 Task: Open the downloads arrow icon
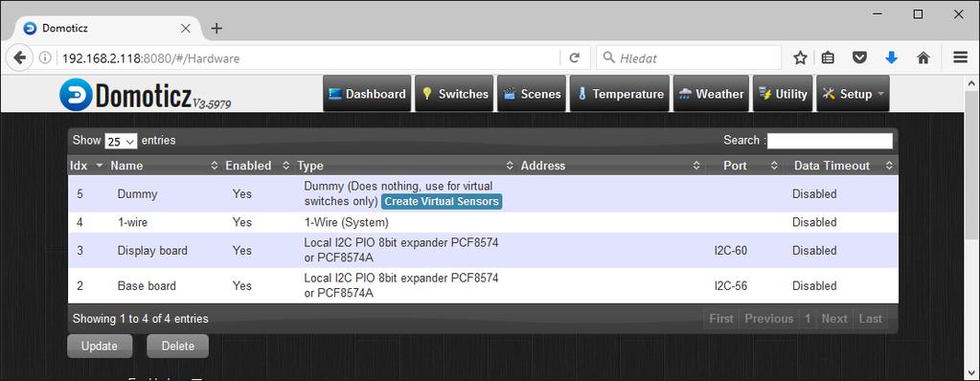[891, 57]
